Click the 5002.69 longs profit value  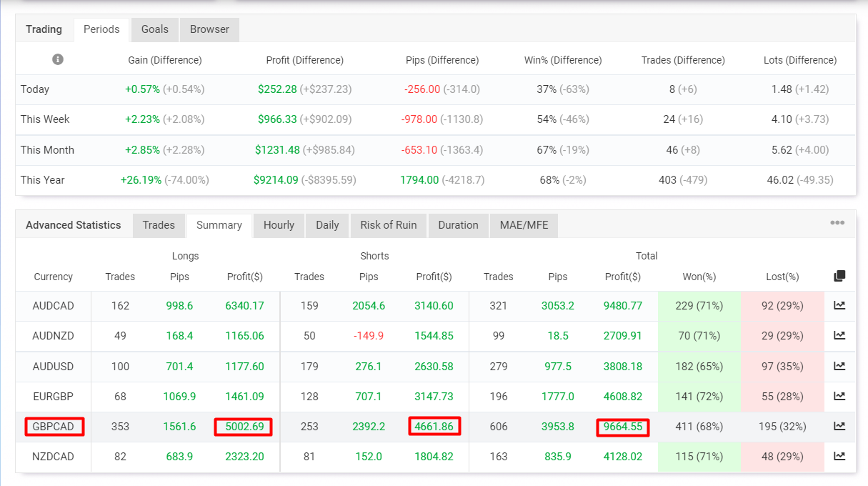click(245, 427)
